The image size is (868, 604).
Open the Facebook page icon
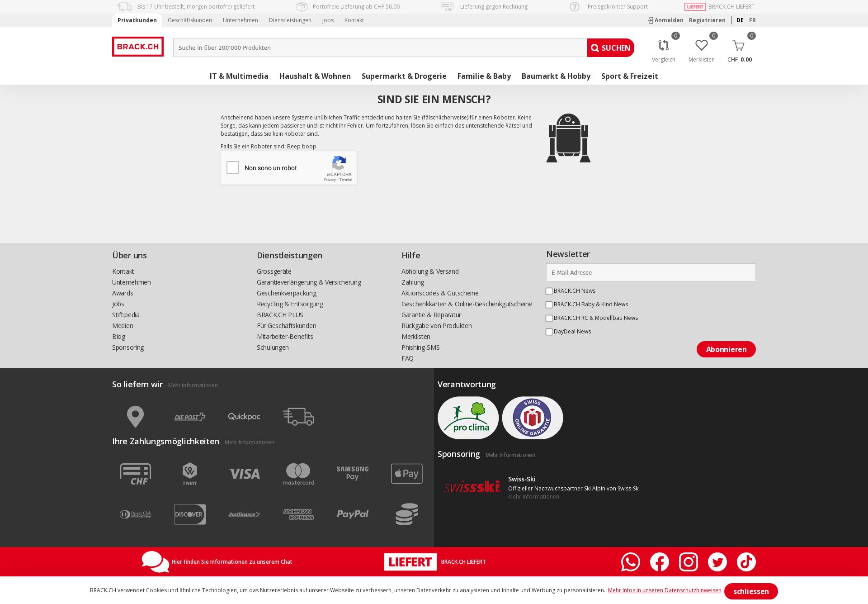(x=660, y=562)
